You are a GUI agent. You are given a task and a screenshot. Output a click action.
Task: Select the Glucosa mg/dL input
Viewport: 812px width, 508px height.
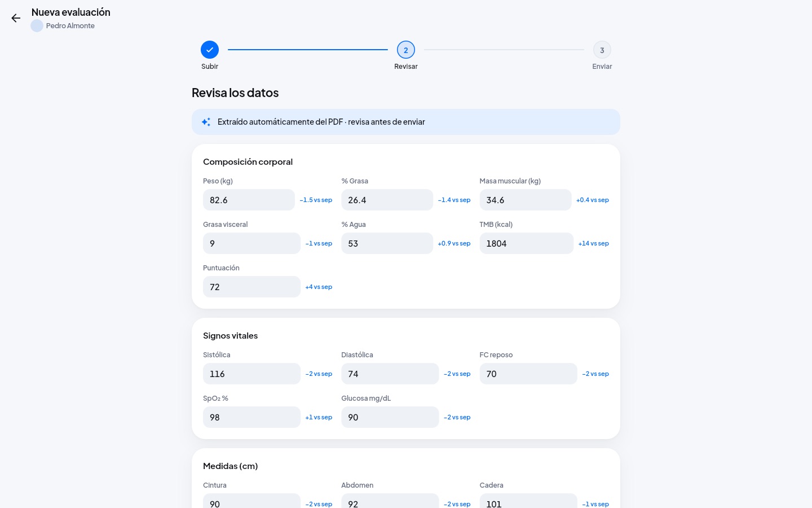[390, 417]
